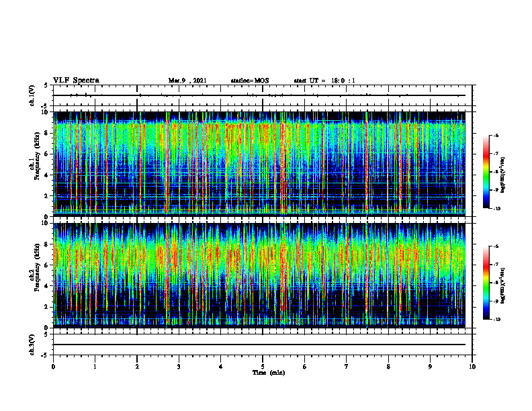Click the "10" frequency tick of ch.1 spectrogram
The height and width of the screenshot is (411, 532).
pos(45,112)
